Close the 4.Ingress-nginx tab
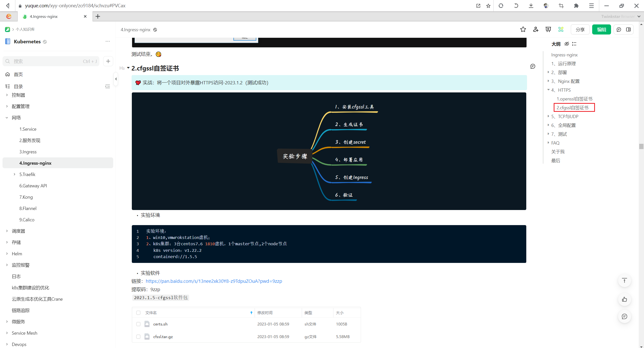The image size is (644, 348). (85, 16)
